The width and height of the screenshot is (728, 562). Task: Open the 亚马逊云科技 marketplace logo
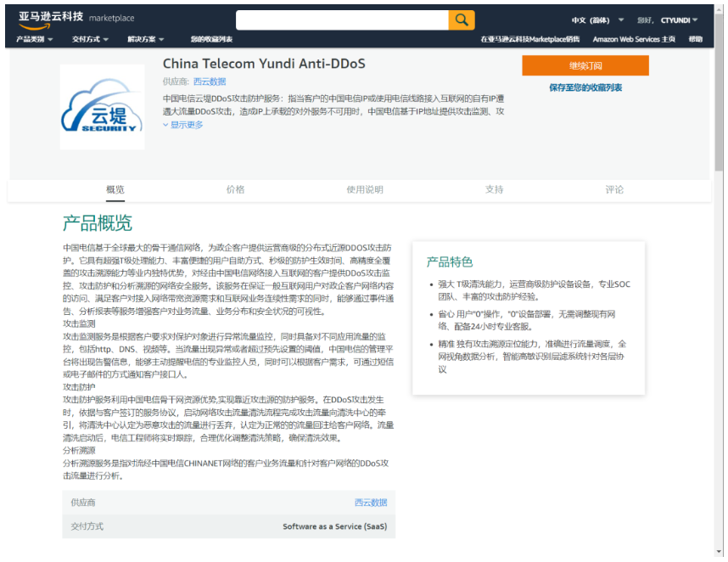click(x=76, y=20)
